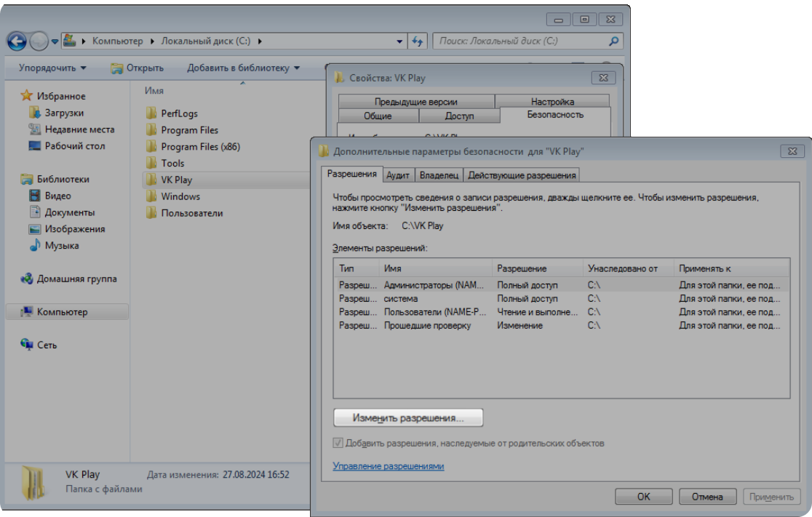Switch to Действующие разрешения tab
This screenshot has height=517, width=812.
522,175
